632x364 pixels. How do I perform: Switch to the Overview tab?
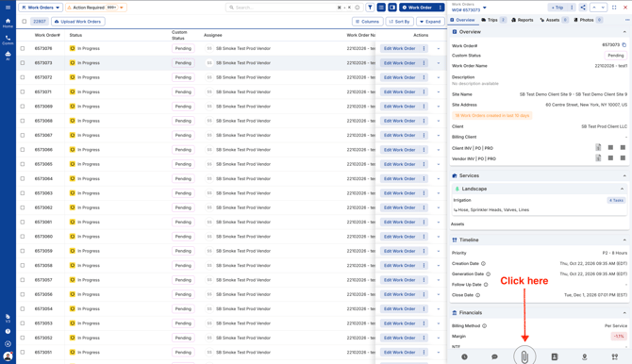[x=463, y=20]
